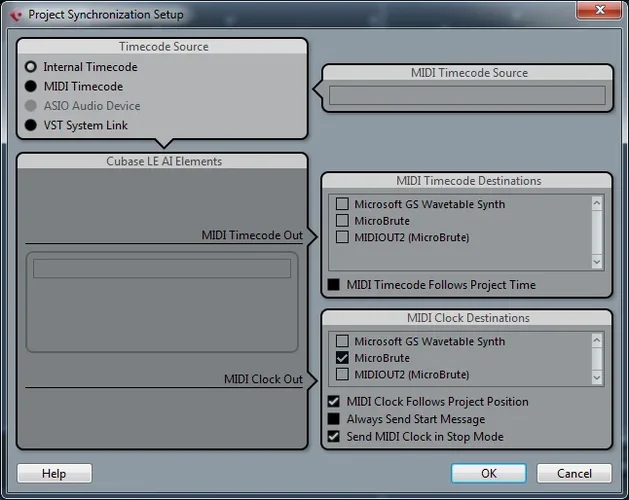Select MIDI Timecode as source
The height and width of the screenshot is (500, 629).
coord(31,86)
